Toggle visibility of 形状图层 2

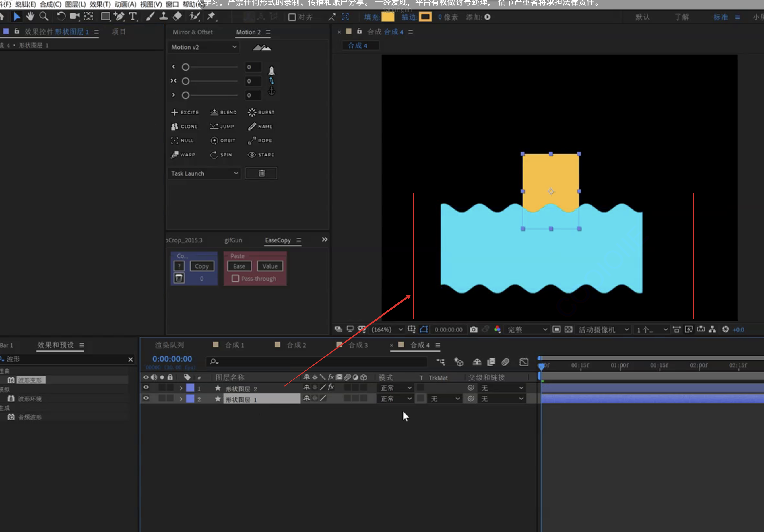click(x=146, y=387)
